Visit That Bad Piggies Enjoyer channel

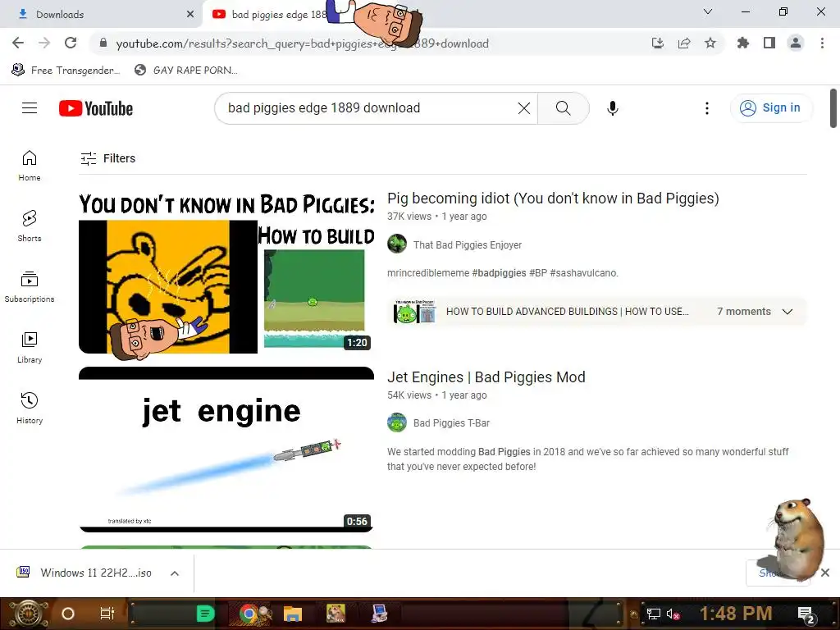coord(467,244)
